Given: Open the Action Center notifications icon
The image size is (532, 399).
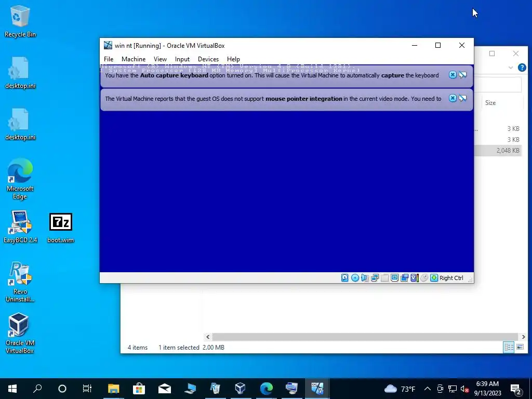Looking at the screenshot, I should (x=516, y=389).
